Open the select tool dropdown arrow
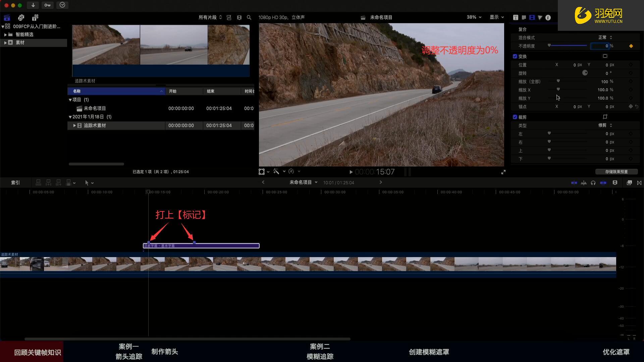Screen dimensions: 644x362 92,183
